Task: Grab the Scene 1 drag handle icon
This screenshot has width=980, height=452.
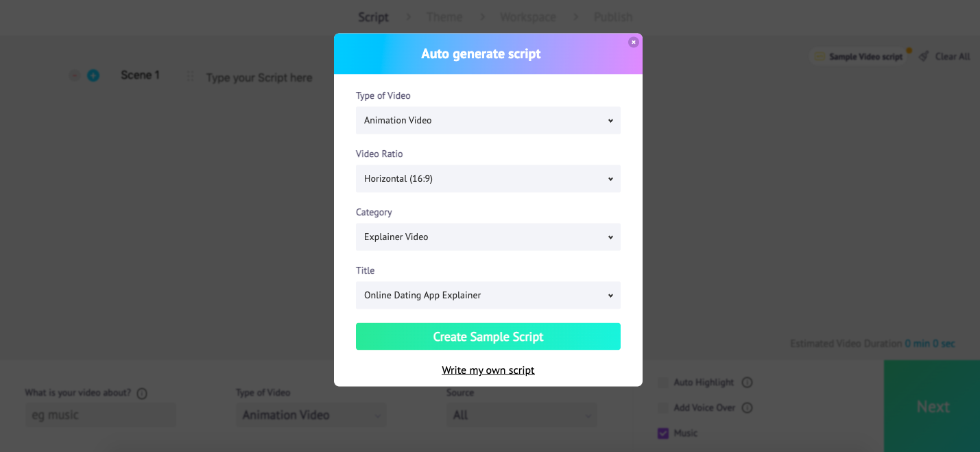Action: [x=191, y=78]
